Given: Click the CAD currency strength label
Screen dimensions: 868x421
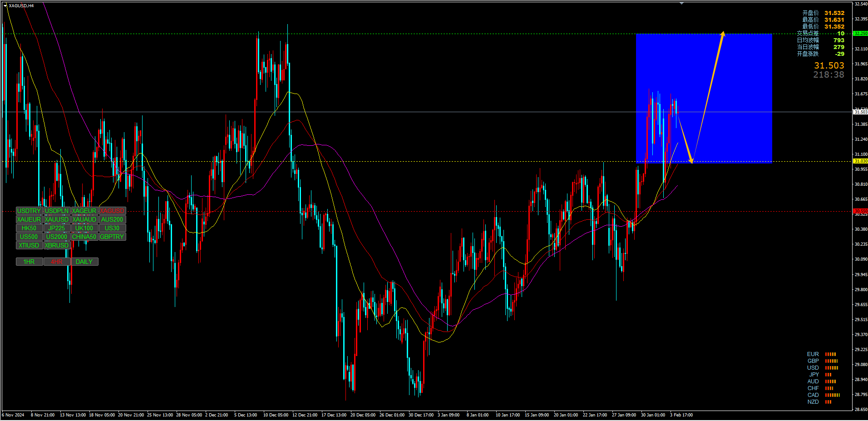Looking at the screenshot, I should [x=813, y=395].
